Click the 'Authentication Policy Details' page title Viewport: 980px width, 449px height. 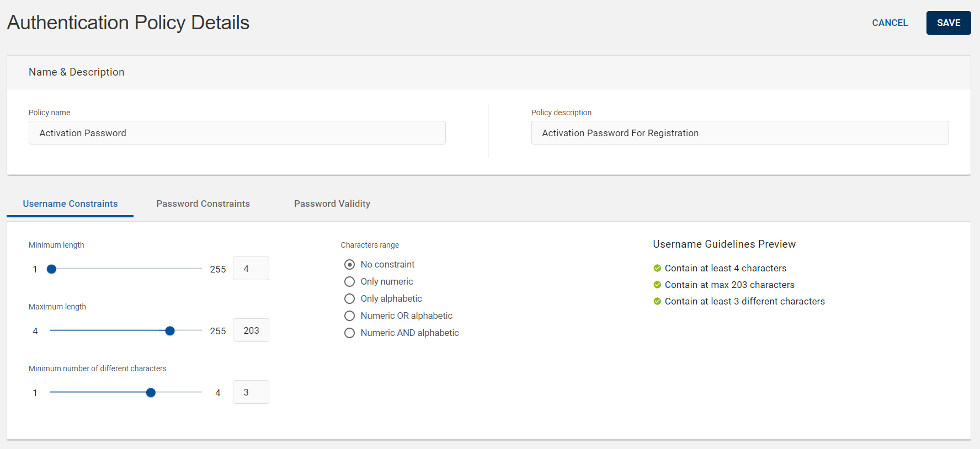128,23
